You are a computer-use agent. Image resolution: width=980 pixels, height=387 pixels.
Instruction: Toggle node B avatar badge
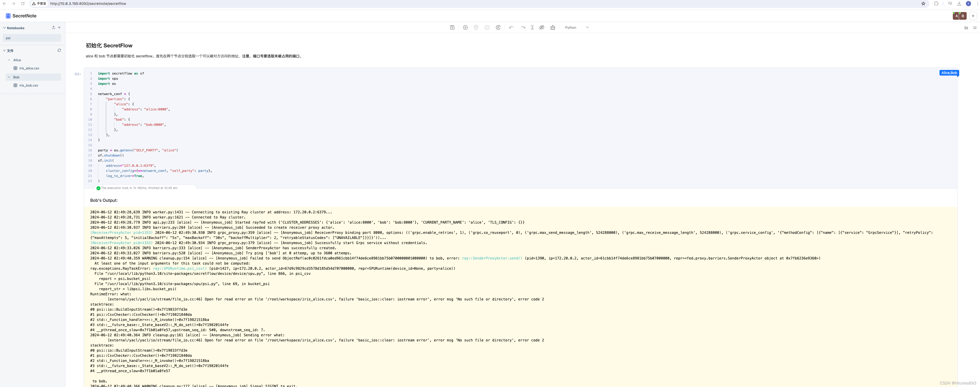[963, 16]
